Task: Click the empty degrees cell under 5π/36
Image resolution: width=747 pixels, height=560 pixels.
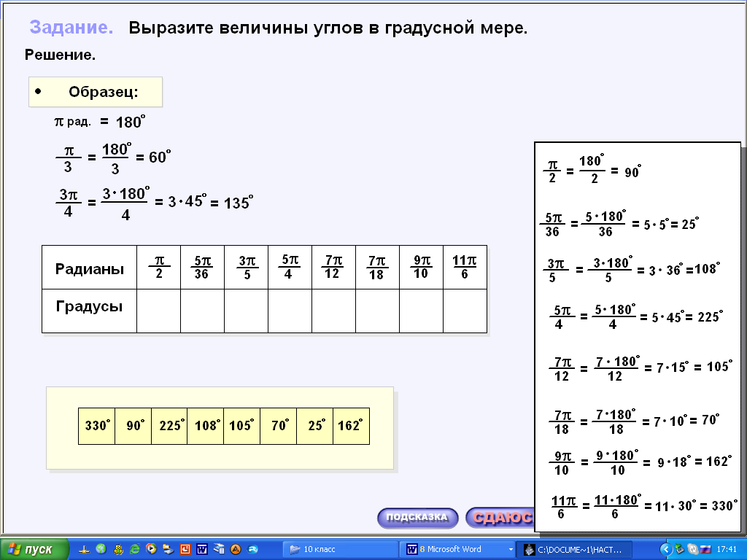Action: click(203, 311)
